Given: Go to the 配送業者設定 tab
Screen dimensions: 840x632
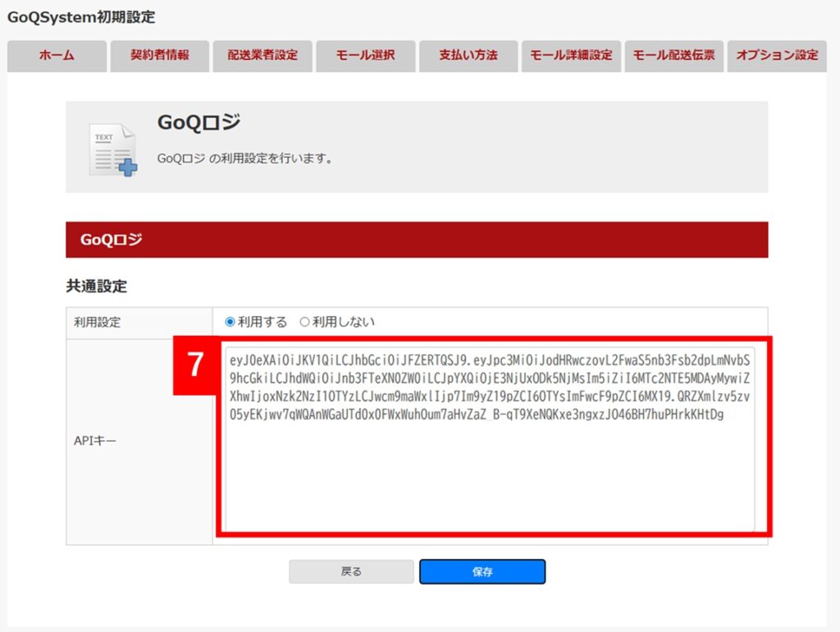Looking at the screenshot, I should (262, 56).
